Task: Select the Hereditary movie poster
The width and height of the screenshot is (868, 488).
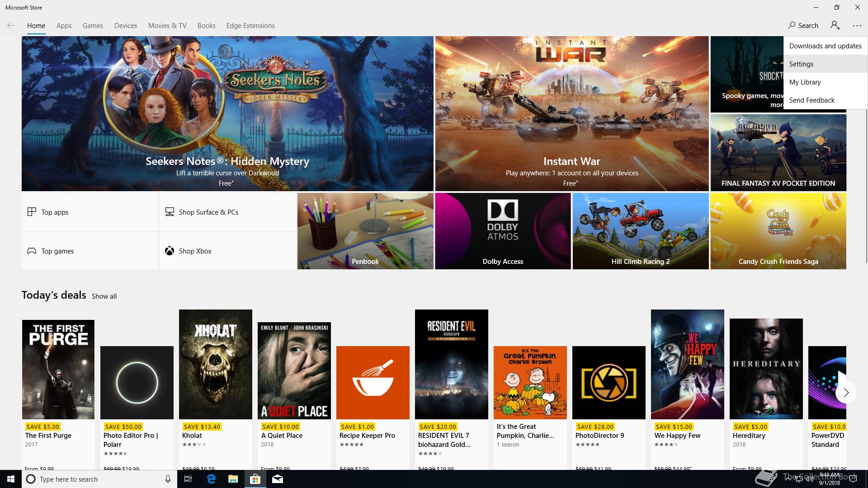Action: tap(766, 369)
